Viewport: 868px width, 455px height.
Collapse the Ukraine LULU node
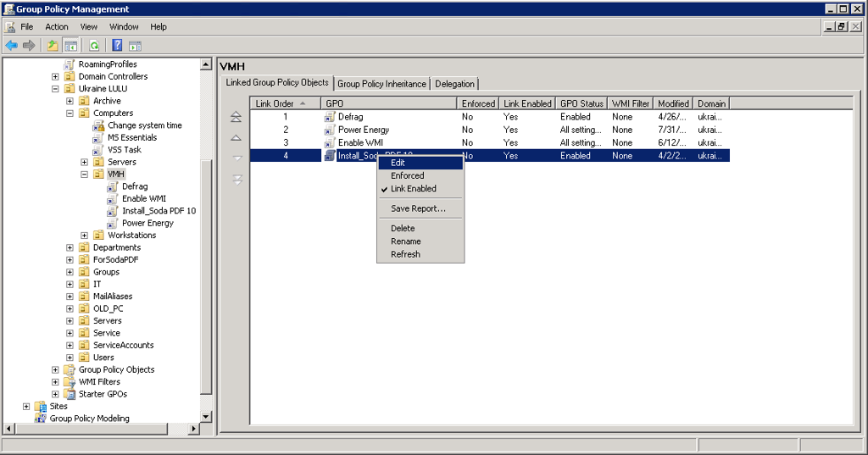tap(55, 89)
